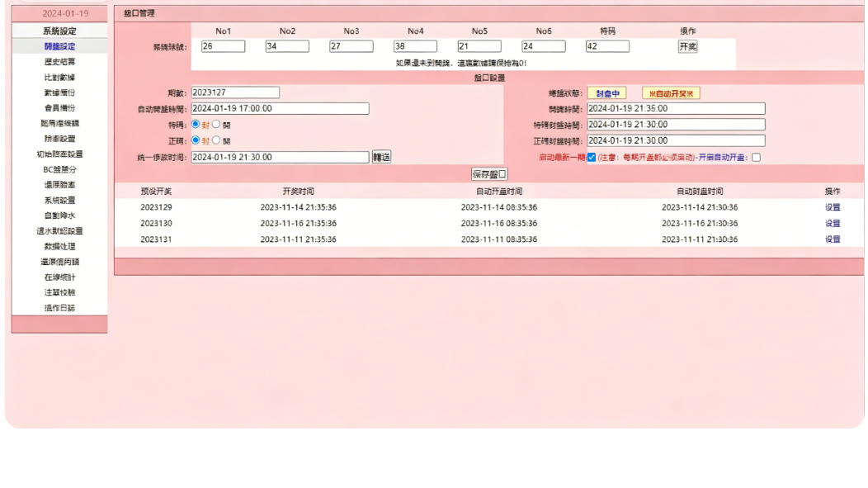Click 设置 link for period 2023131

833,239
